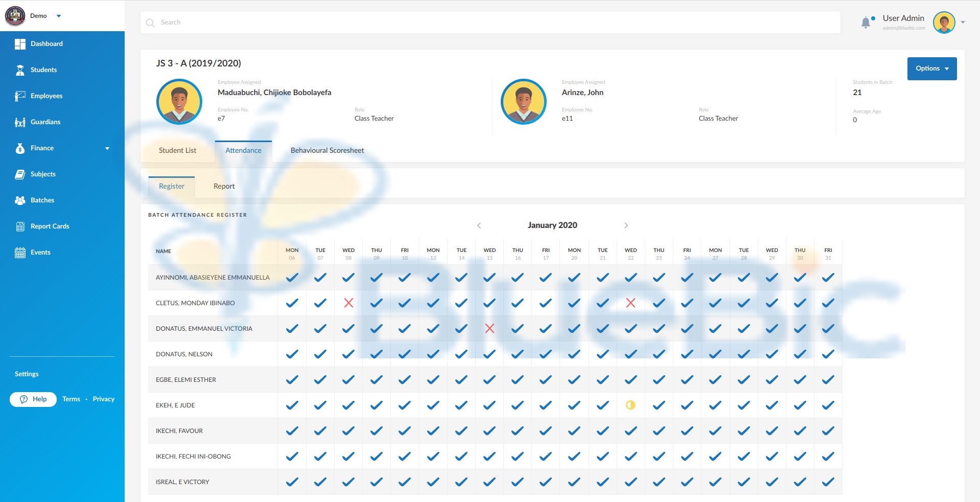This screenshot has height=502, width=980.
Task: Click student name DONATUS, NELSON
Action: pyautogui.click(x=184, y=354)
